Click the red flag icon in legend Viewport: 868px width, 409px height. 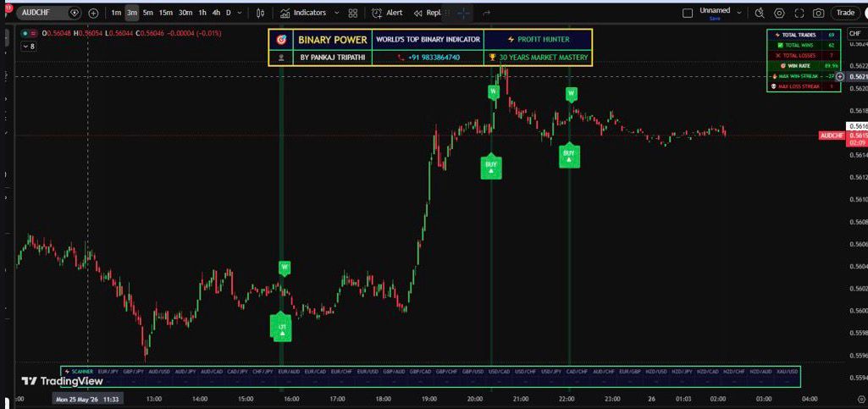point(33,33)
